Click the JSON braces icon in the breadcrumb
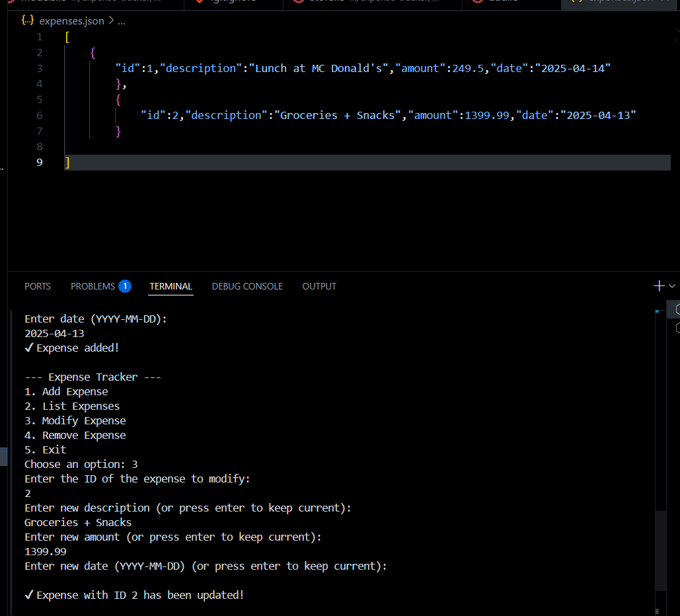 tap(28, 20)
